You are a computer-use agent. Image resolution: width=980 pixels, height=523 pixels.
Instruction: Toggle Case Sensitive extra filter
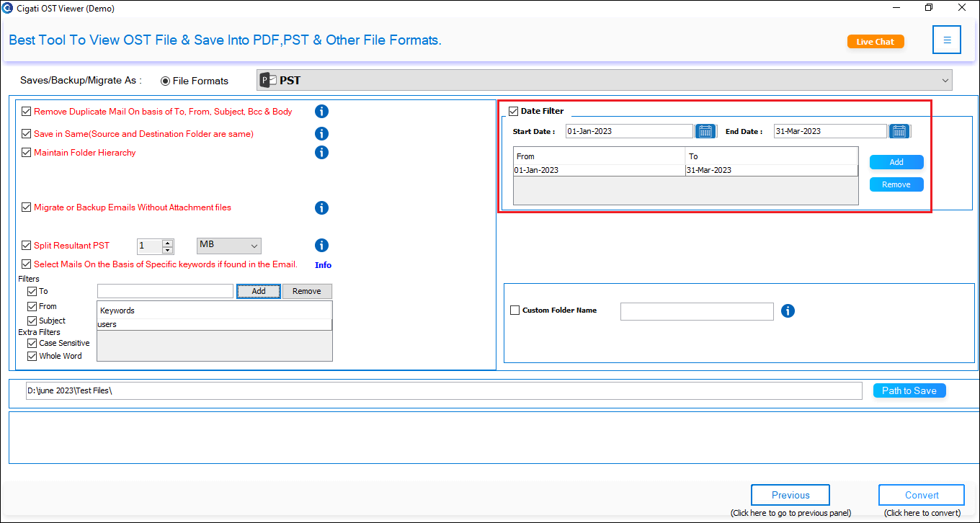(32, 344)
